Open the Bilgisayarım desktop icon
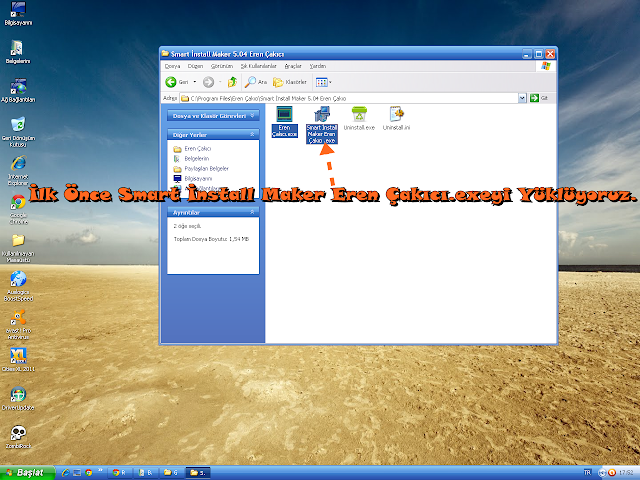The image size is (640, 480). (x=18, y=13)
